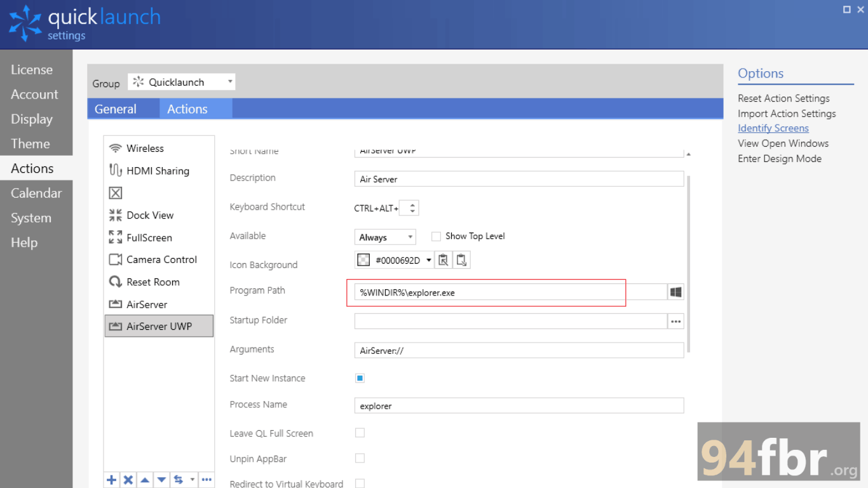The image size is (868, 488).
Task: Select the AirServer action icon
Action: tap(115, 304)
